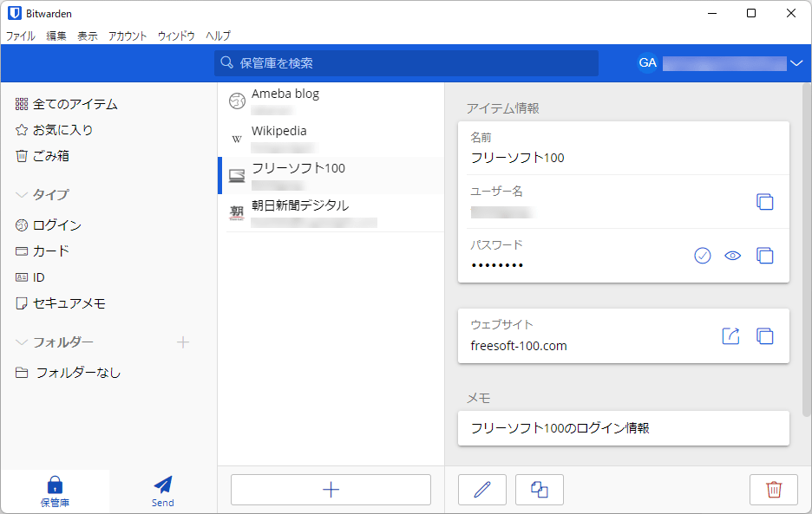
Task: Open the ファイル menu
Action: [x=21, y=36]
